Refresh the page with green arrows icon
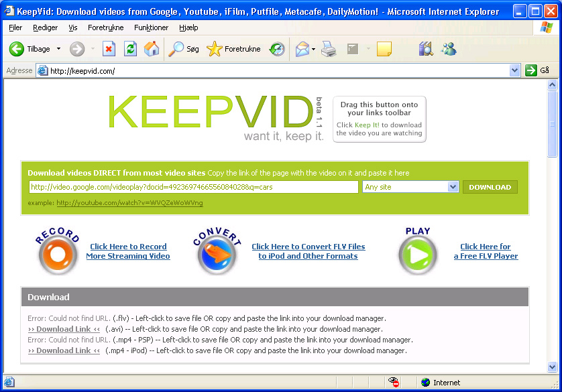The image size is (562, 392). pos(131,49)
